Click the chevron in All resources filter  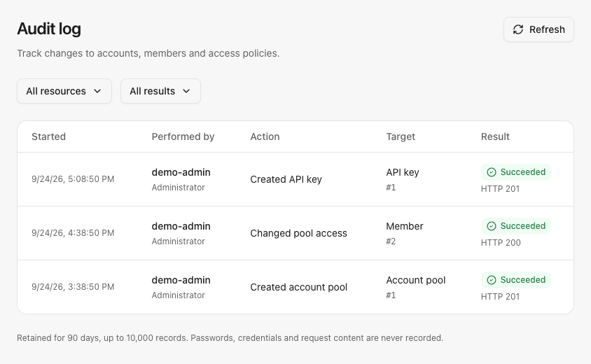(x=97, y=91)
